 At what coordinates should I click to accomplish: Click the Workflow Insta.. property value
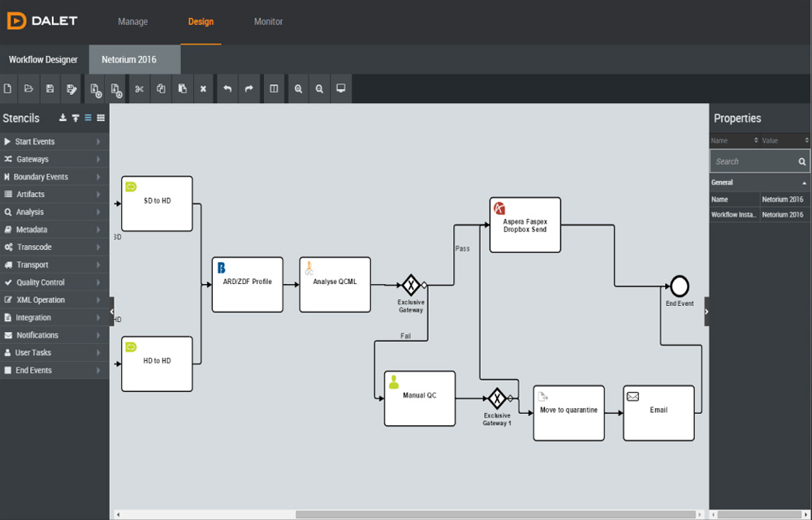[783, 215]
